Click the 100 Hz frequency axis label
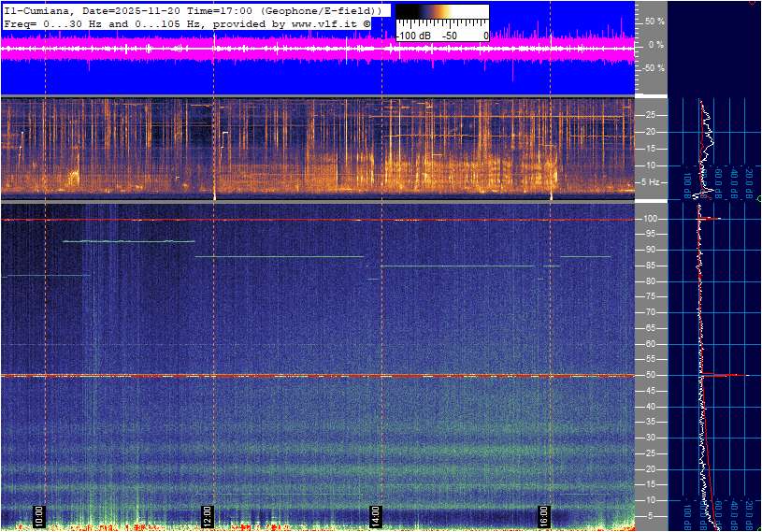 point(652,219)
